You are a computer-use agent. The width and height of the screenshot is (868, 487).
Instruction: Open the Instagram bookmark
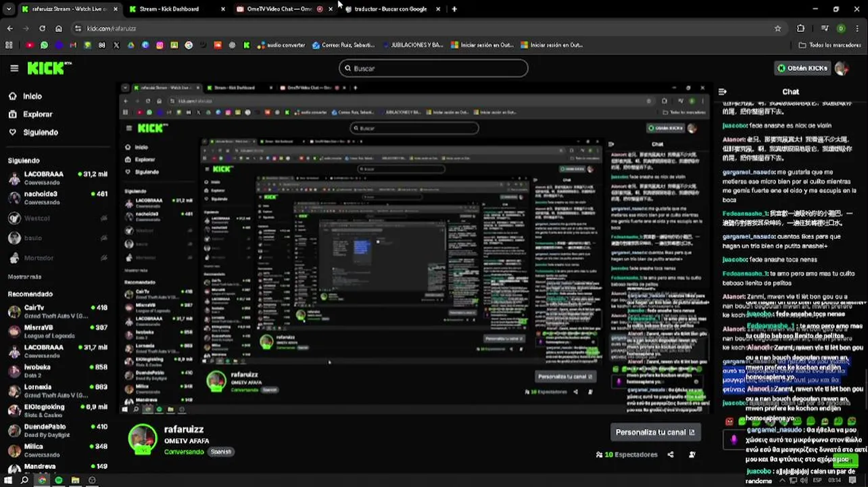[160, 45]
